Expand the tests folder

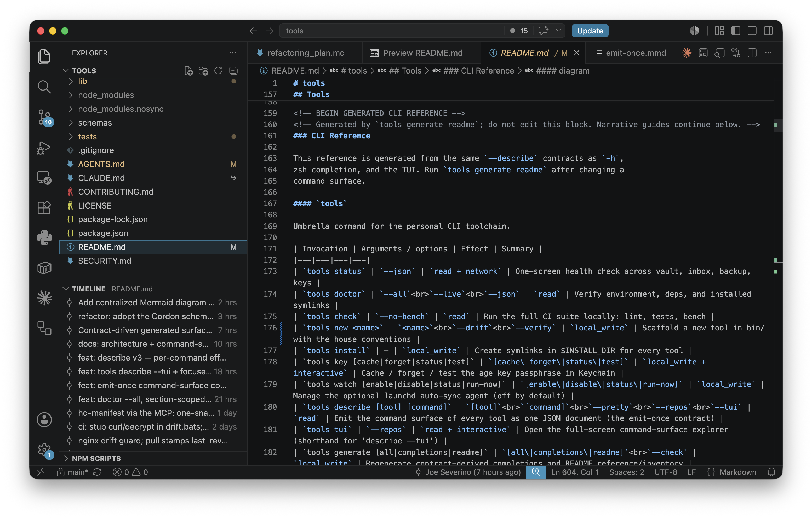[x=153, y=137]
